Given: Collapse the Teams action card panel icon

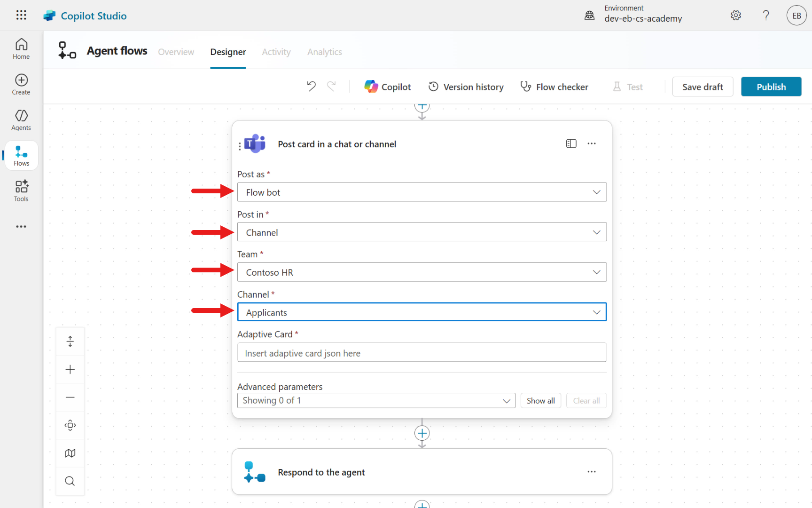Looking at the screenshot, I should 571,144.
